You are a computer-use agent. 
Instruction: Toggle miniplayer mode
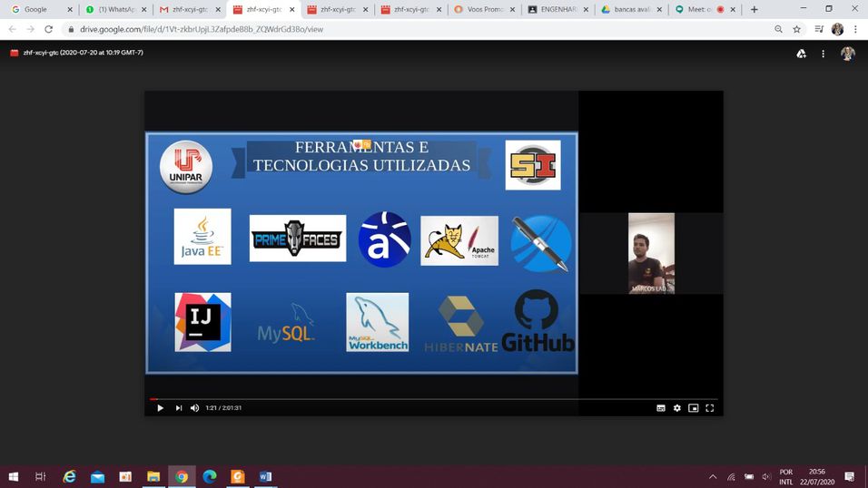693,408
